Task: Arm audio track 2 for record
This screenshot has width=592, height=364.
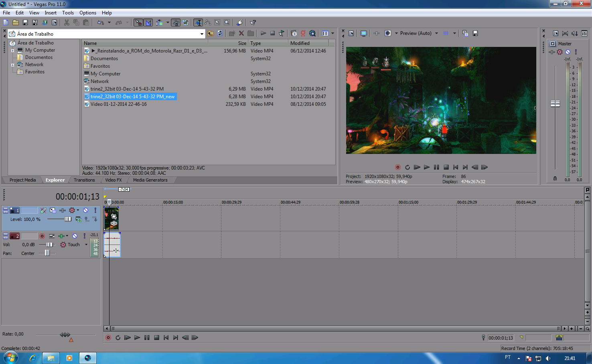Action: click(42, 236)
